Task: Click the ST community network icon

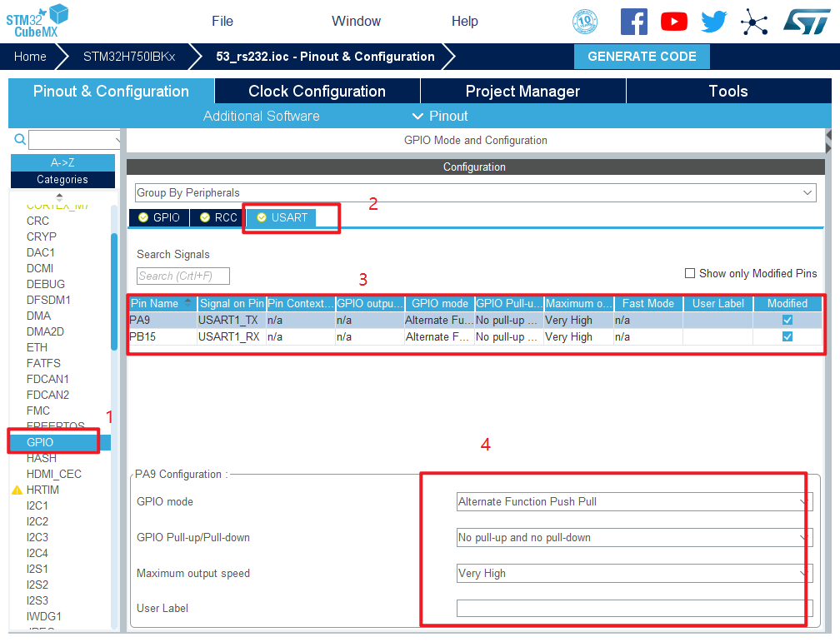Action: (x=754, y=22)
